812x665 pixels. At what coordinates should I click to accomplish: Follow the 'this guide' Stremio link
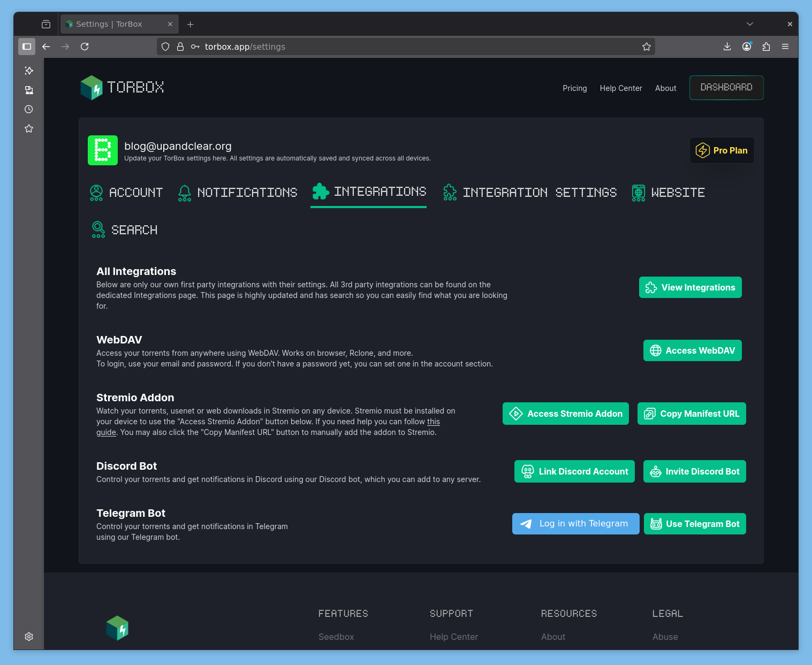click(x=434, y=422)
